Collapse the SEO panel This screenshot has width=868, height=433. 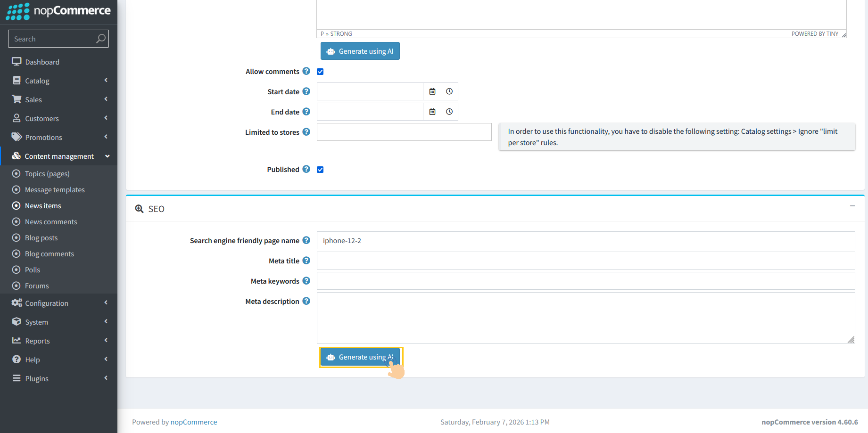pos(852,206)
